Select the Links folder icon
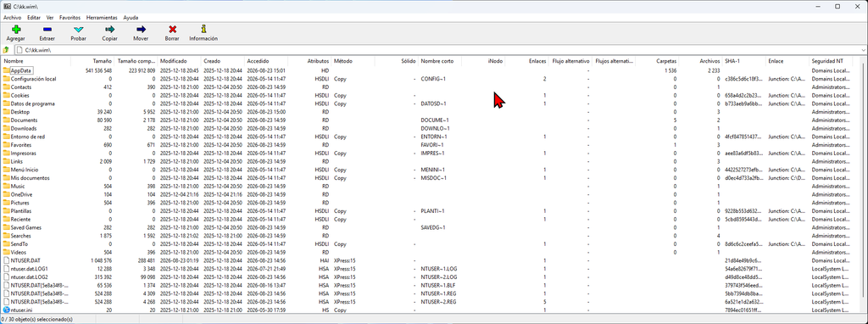This screenshot has width=868, height=324. (6, 161)
